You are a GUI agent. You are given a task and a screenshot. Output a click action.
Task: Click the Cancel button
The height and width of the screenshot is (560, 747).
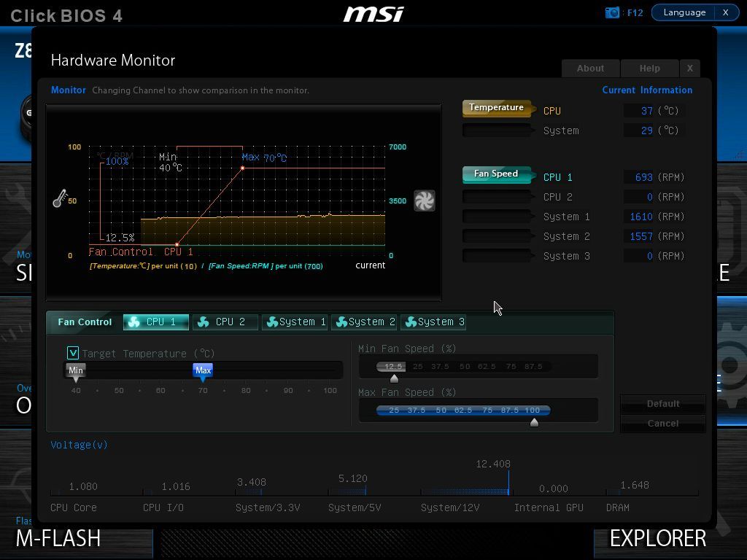point(662,424)
